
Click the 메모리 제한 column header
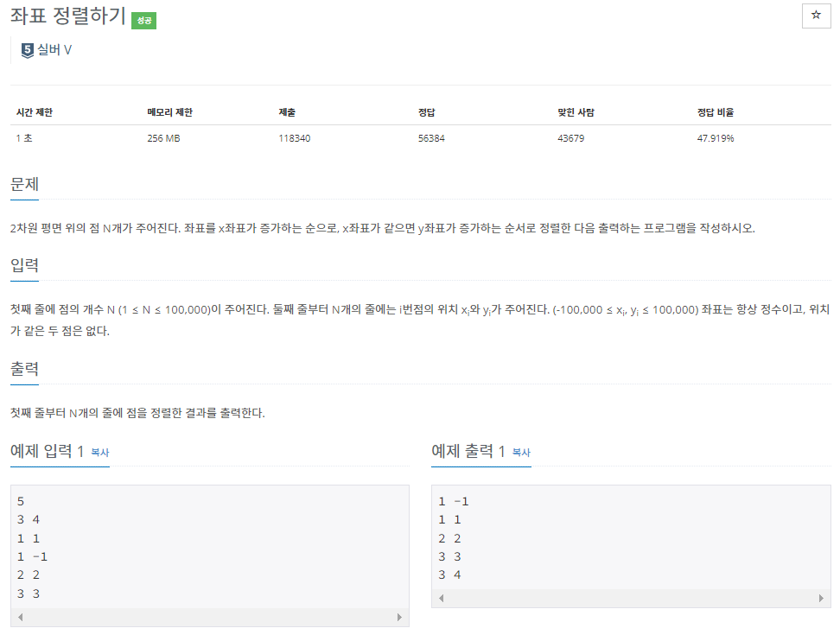coord(170,112)
